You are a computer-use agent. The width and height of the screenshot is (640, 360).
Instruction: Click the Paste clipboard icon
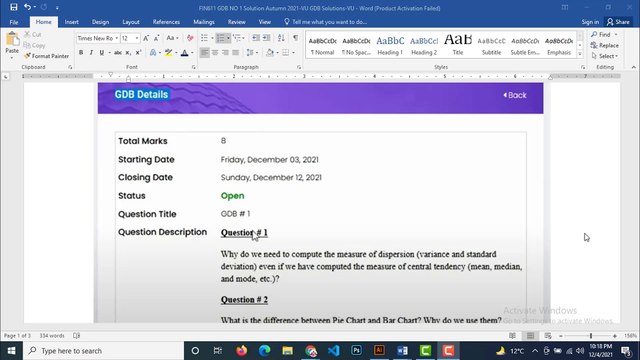click(x=12, y=40)
